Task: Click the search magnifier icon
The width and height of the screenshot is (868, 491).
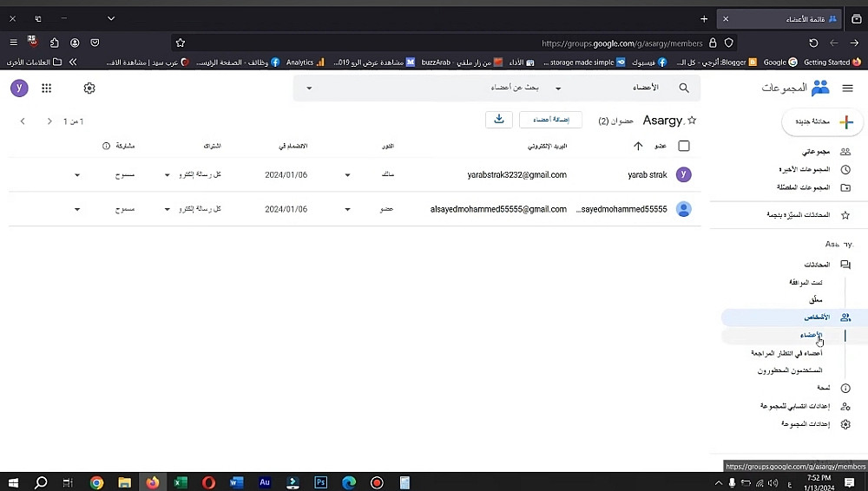Action: 684,88
